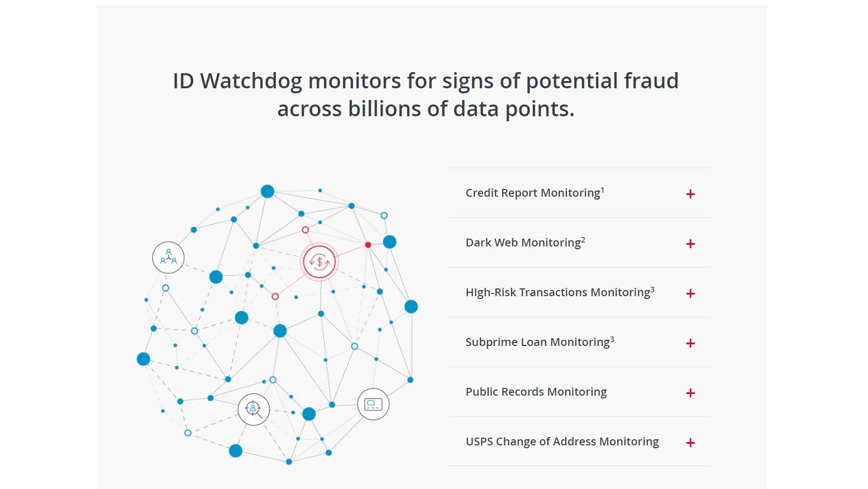Select USPS Change of Address Monitoring text
Image resolution: width=868 pixels, height=489 pixels.
pyautogui.click(x=562, y=441)
